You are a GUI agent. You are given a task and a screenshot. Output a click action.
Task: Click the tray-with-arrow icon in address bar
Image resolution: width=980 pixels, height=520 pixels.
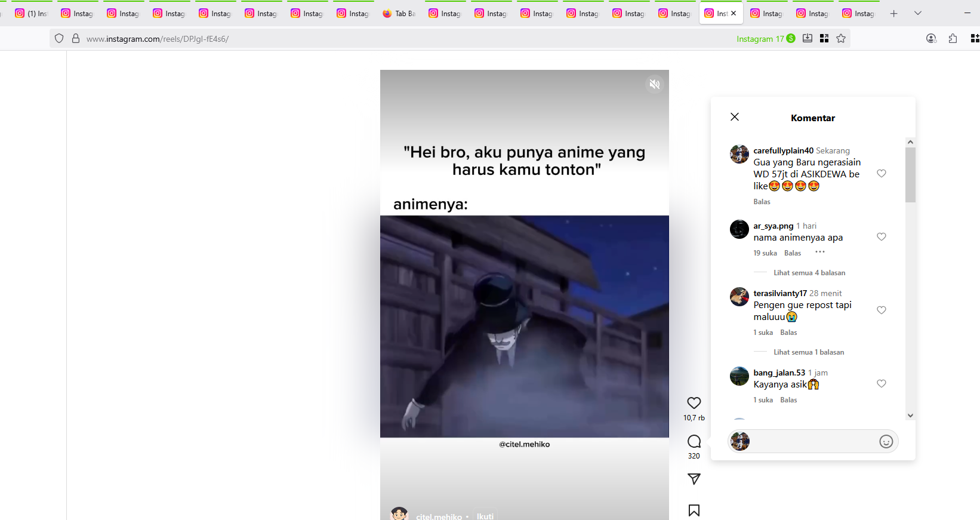(x=808, y=38)
